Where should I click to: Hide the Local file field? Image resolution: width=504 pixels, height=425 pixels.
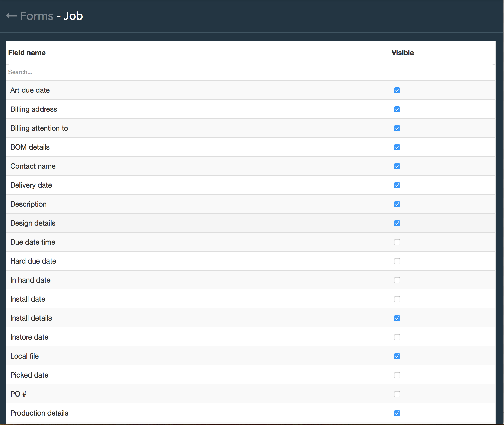[397, 356]
